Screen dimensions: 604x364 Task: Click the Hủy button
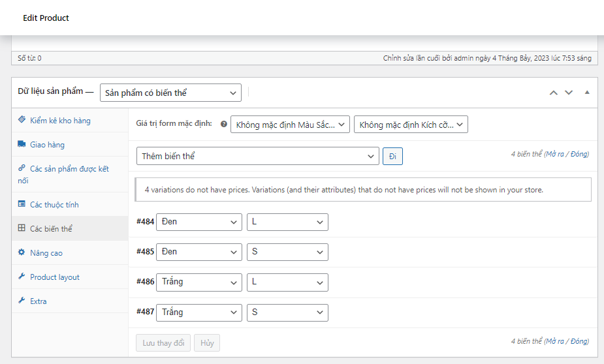[x=207, y=342]
